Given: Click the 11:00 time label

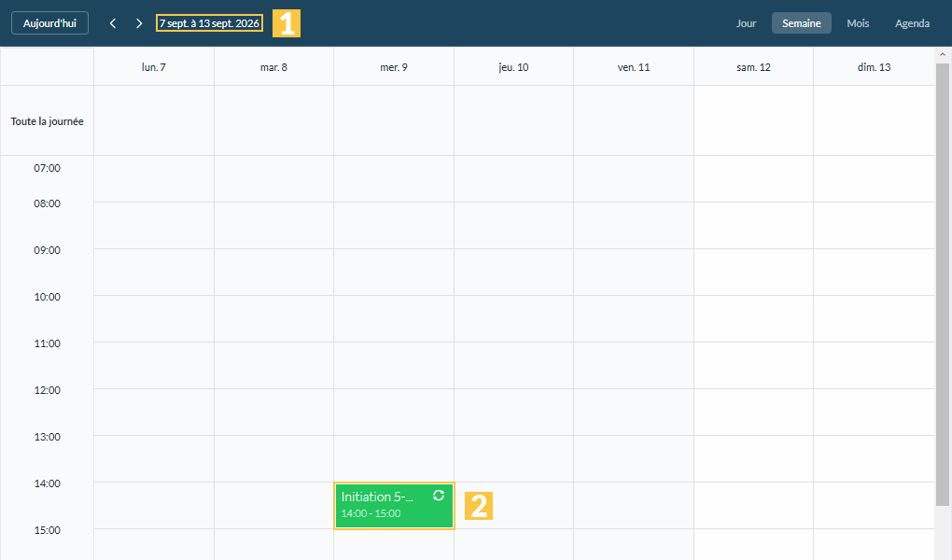Looking at the screenshot, I should coord(48,343).
